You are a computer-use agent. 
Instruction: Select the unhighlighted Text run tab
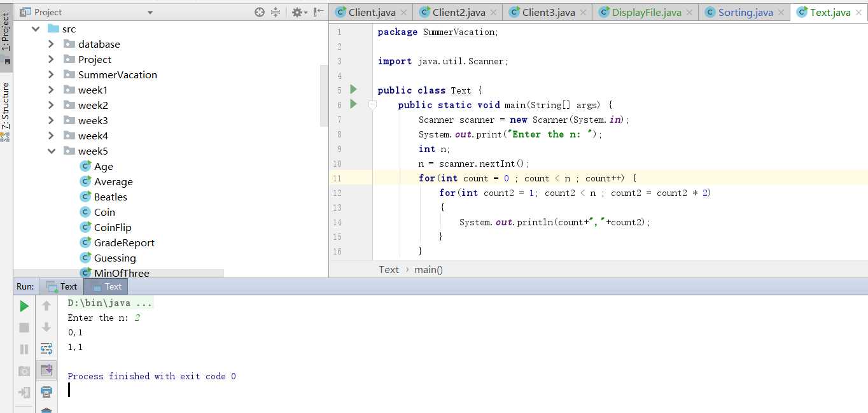[x=60, y=286]
